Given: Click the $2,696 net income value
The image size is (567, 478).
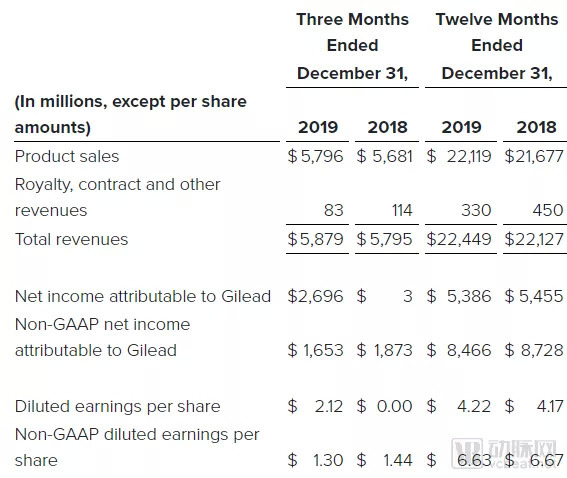Looking at the screenshot, I should [x=315, y=296].
